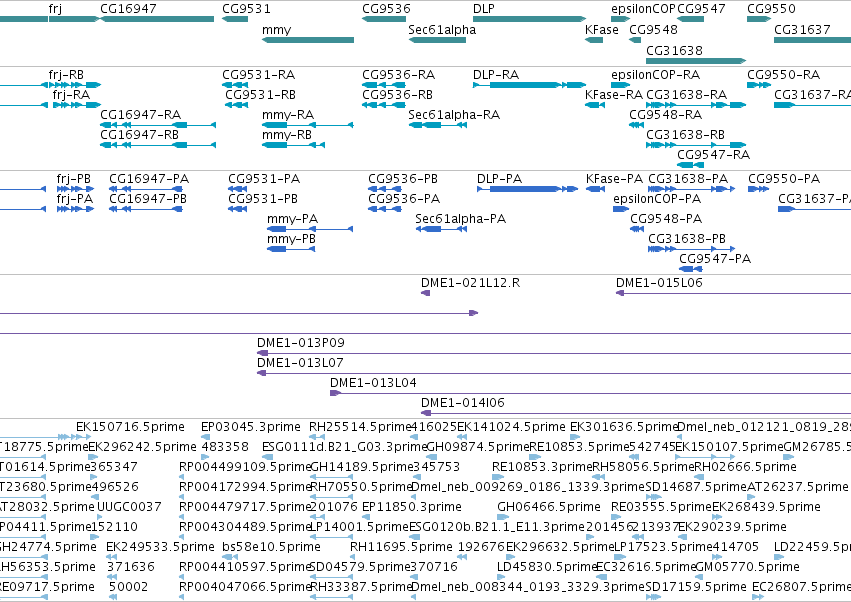The width and height of the screenshot is (851, 602).
Task: Click the CG9531-RB transcript label
Action: pyautogui.click(x=260, y=95)
